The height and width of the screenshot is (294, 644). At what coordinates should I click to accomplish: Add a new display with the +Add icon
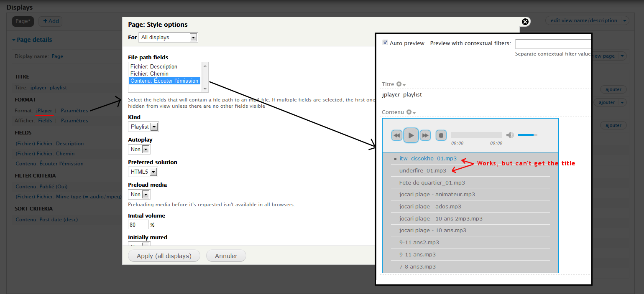(x=50, y=21)
